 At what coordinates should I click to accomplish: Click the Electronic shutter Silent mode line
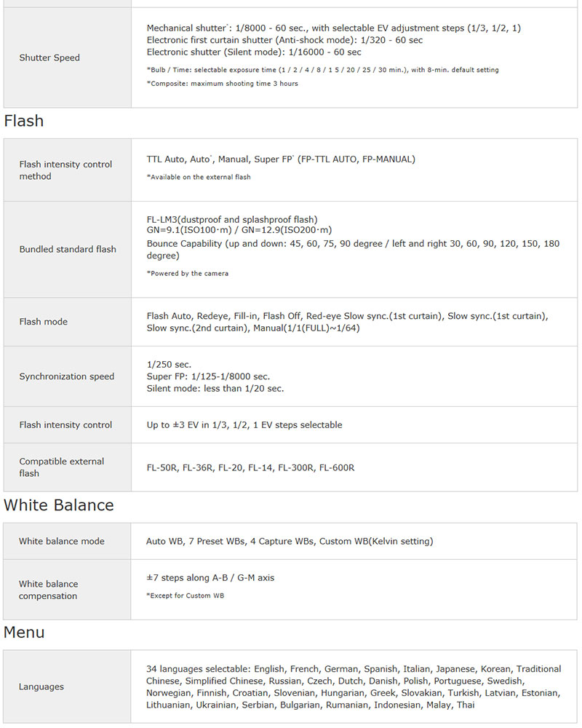pyautogui.click(x=254, y=52)
